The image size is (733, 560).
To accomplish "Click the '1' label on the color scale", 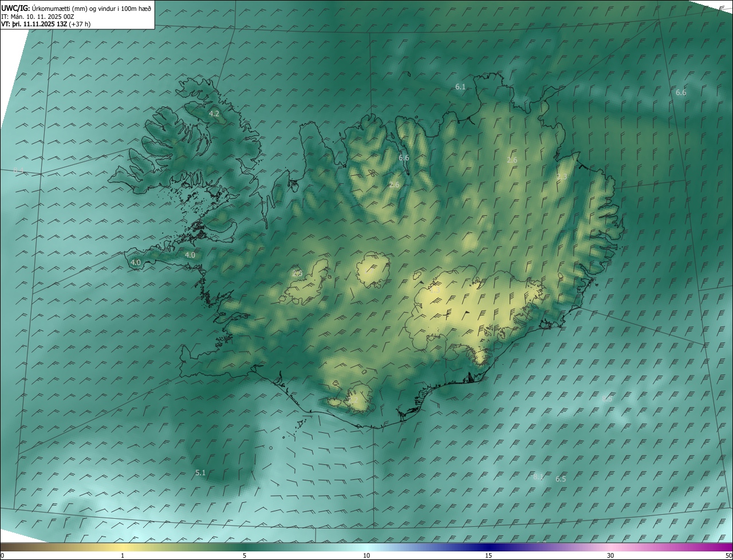I will [123, 555].
